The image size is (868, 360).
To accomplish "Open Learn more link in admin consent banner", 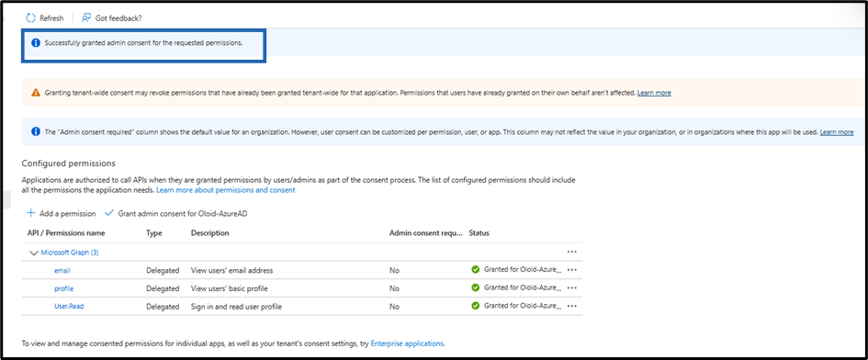I will tap(837, 132).
